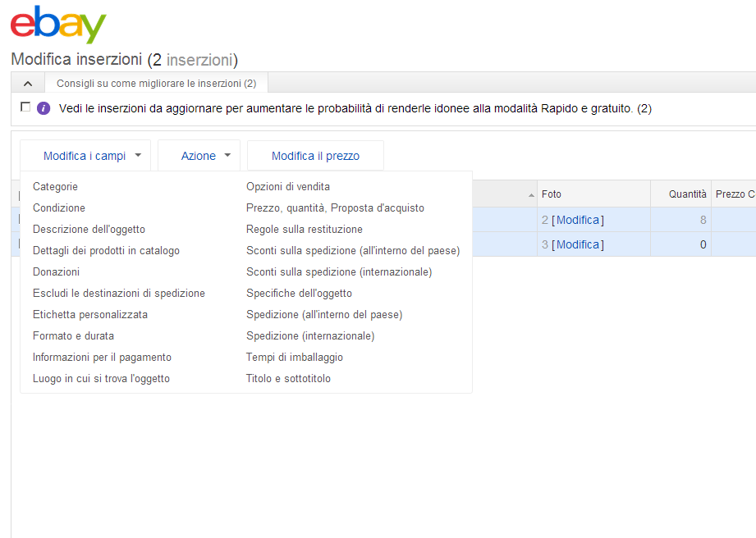
Task: Click Modifica link for 3 photos
Action: click(x=578, y=244)
